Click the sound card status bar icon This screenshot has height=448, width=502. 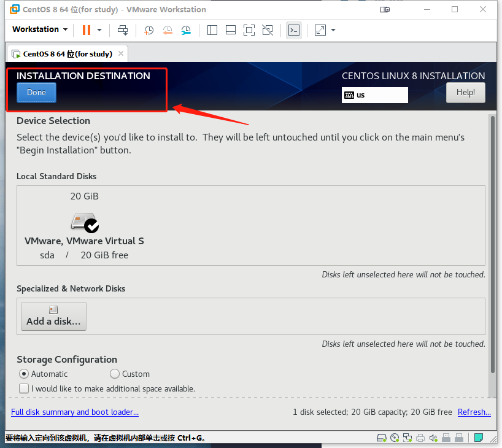click(433, 438)
